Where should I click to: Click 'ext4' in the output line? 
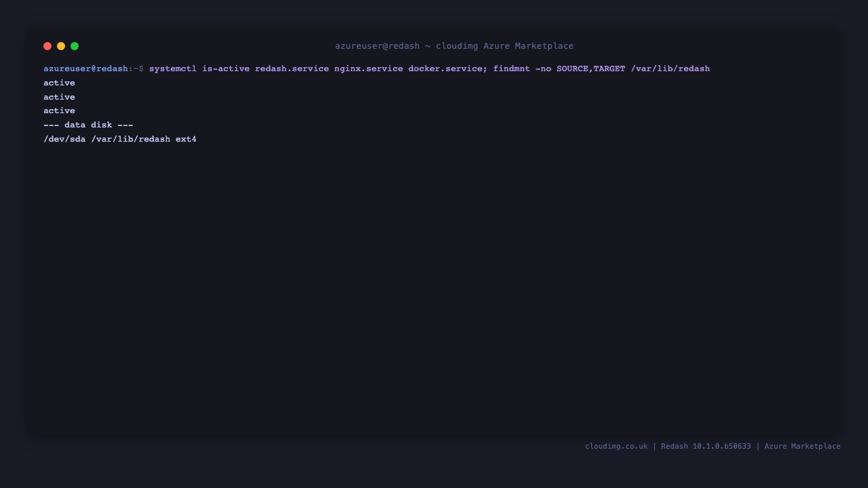pos(186,139)
